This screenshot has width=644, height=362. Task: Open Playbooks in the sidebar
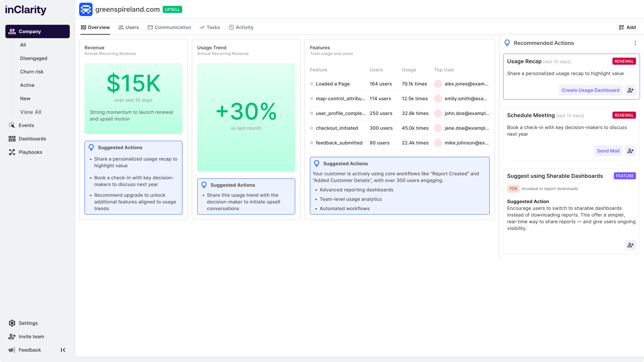point(30,152)
